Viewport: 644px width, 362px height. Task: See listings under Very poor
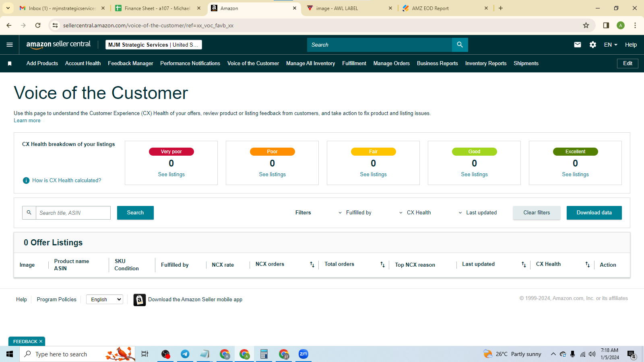171,175
